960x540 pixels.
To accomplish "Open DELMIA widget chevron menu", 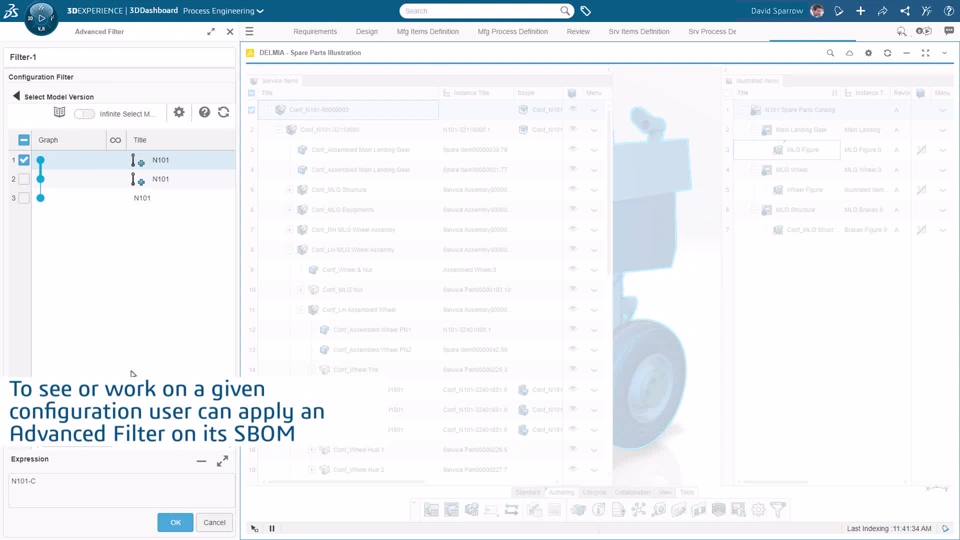I will tap(944, 53).
